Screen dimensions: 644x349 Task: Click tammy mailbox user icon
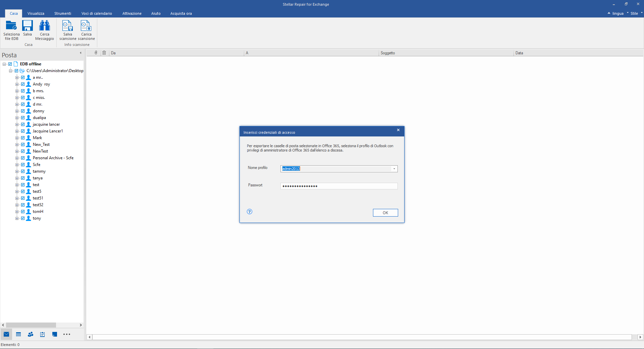click(x=29, y=171)
